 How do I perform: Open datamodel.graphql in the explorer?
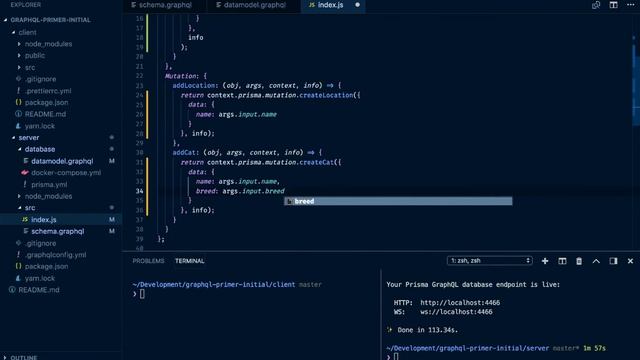(62, 161)
